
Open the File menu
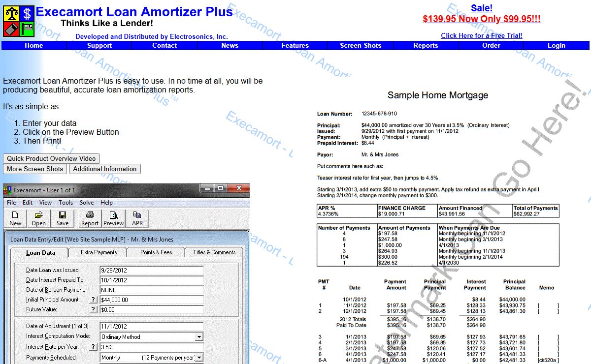point(11,203)
